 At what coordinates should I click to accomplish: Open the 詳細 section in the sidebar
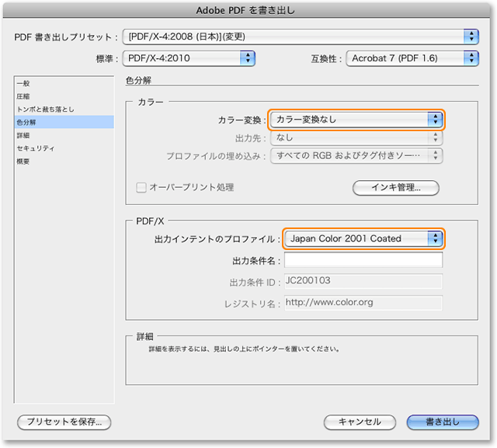tap(24, 135)
